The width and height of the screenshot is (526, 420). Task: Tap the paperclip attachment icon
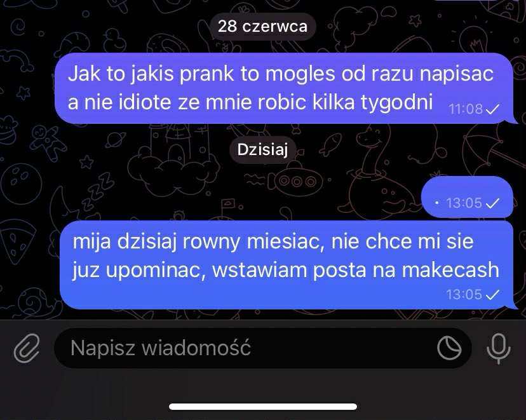coord(27,349)
